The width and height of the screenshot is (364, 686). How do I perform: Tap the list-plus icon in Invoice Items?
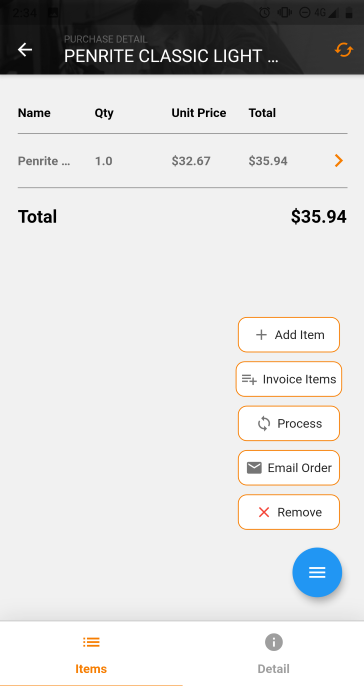point(249,379)
